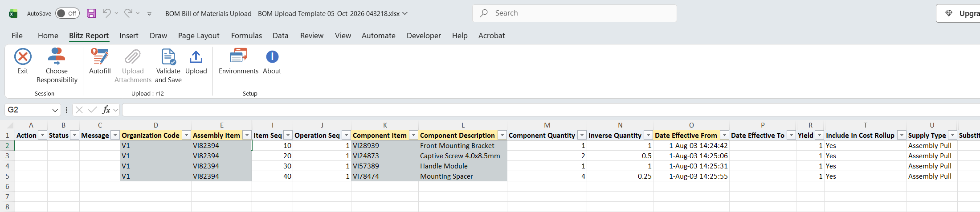The height and width of the screenshot is (212, 980).
Task: Select the Front Mounting Bracket cell
Action: tap(462, 146)
